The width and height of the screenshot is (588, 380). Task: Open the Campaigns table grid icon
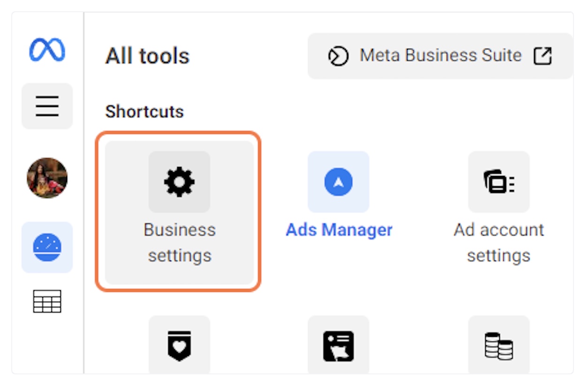point(47,301)
